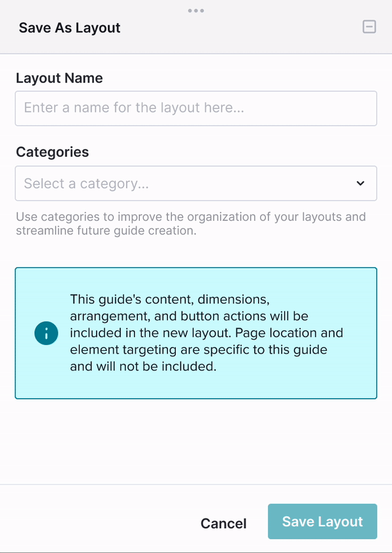This screenshot has width=392, height=553.
Task: Click the Cancel button
Action: (x=223, y=524)
